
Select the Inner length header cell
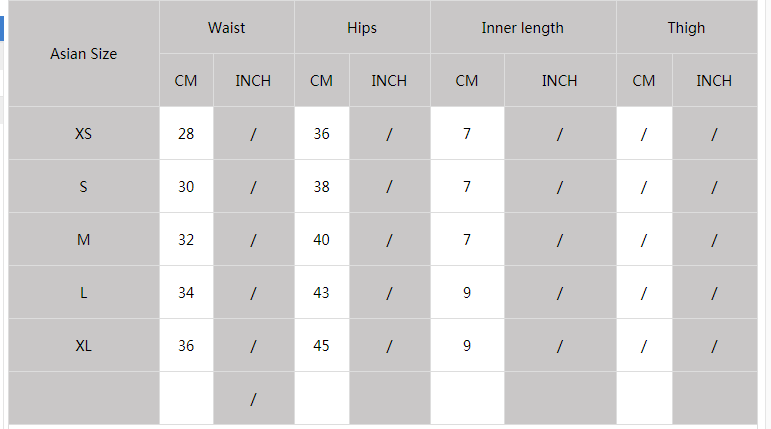tap(522, 28)
